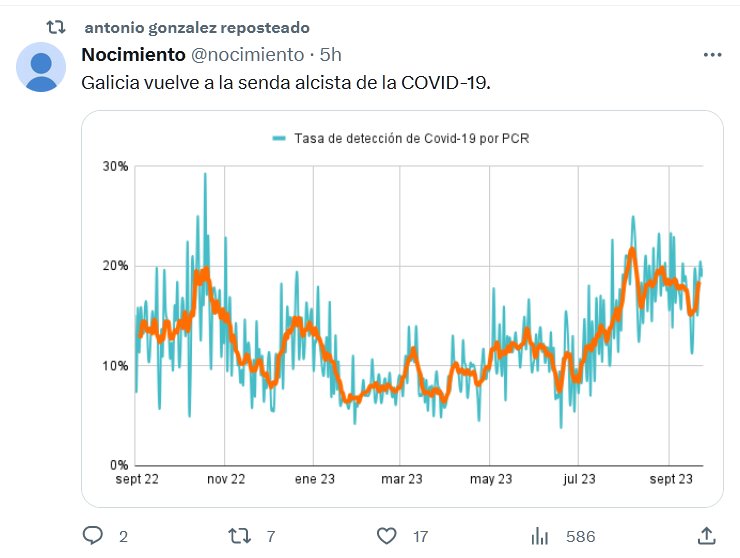Screen dimensions: 740x558
Task: Click Nocimiento's profile avatar
Action: (41, 69)
